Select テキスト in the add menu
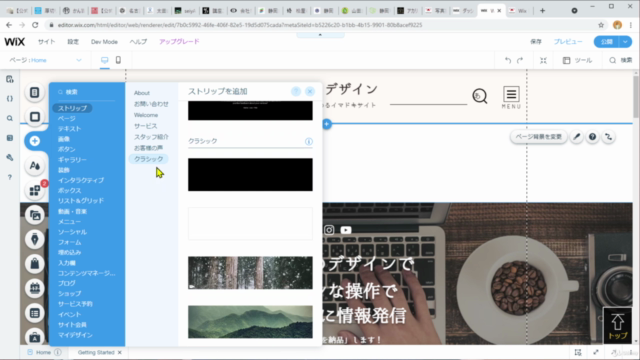The height and width of the screenshot is (360, 640). [x=69, y=129]
